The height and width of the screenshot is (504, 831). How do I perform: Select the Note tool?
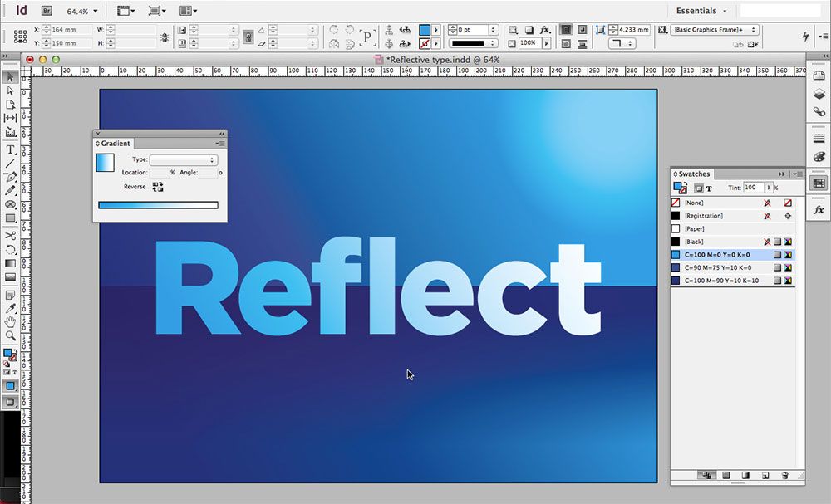[10, 295]
